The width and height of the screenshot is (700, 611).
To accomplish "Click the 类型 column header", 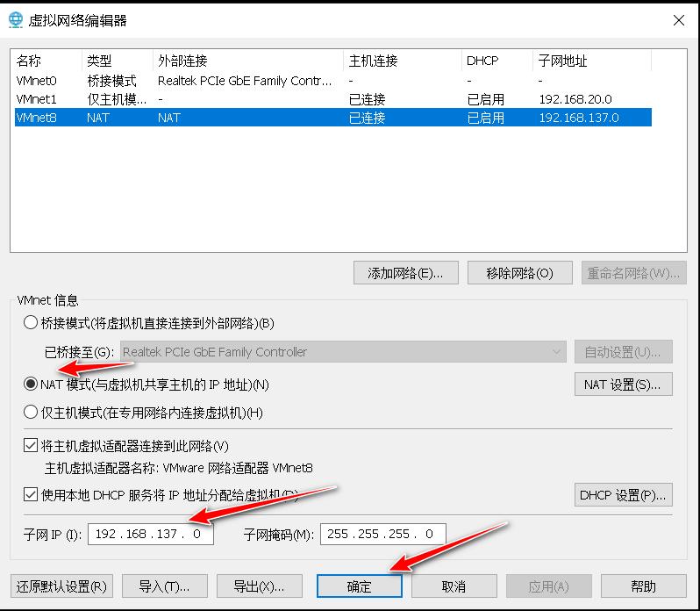I will 118,61.
